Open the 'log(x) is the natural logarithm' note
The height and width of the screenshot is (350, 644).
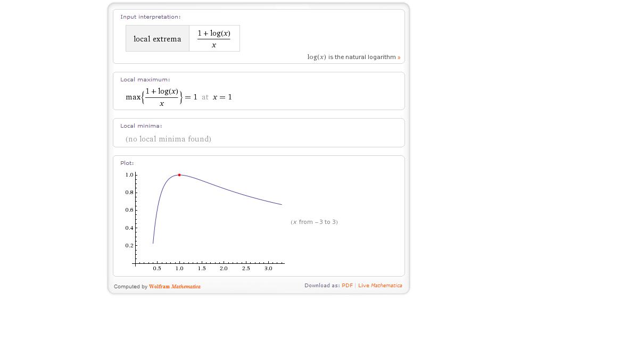point(351,57)
